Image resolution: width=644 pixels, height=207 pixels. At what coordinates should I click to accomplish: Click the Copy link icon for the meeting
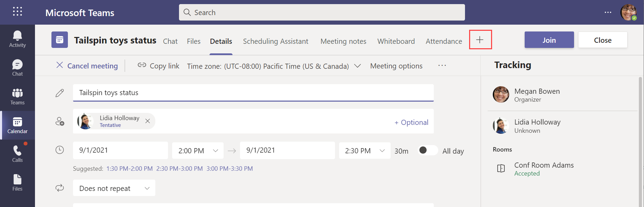point(142,66)
